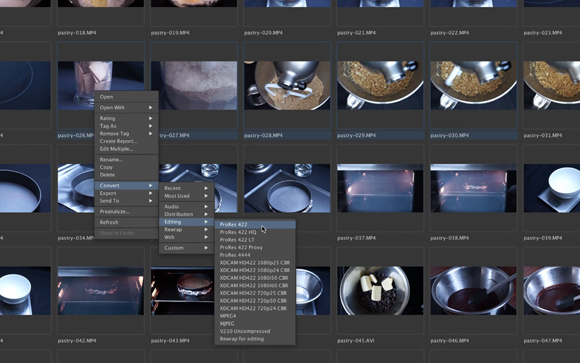Screen dimensions: 580x363
Task: Select the pastry-028.MP4 mixer thumbnail
Action: click(x=287, y=85)
